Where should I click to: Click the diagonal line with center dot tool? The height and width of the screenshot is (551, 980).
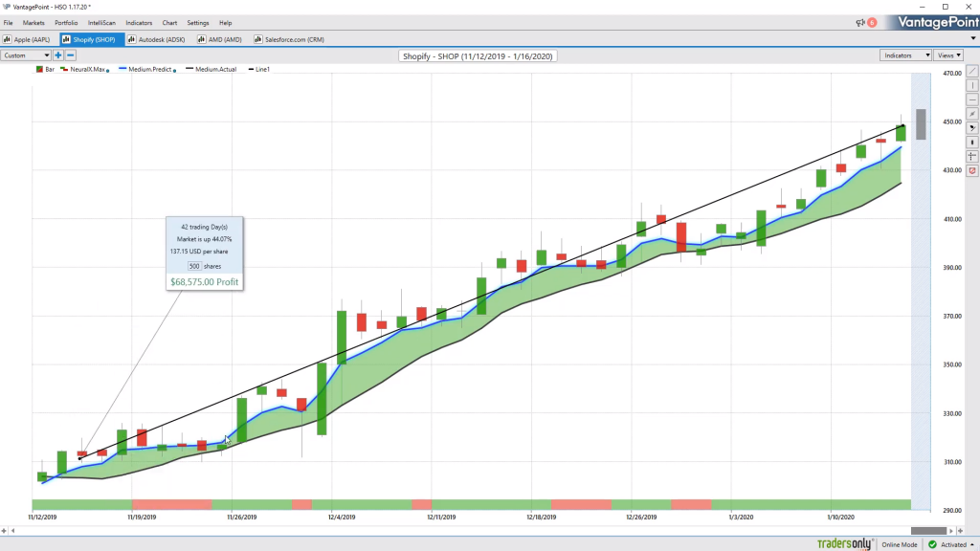click(x=972, y=114)
